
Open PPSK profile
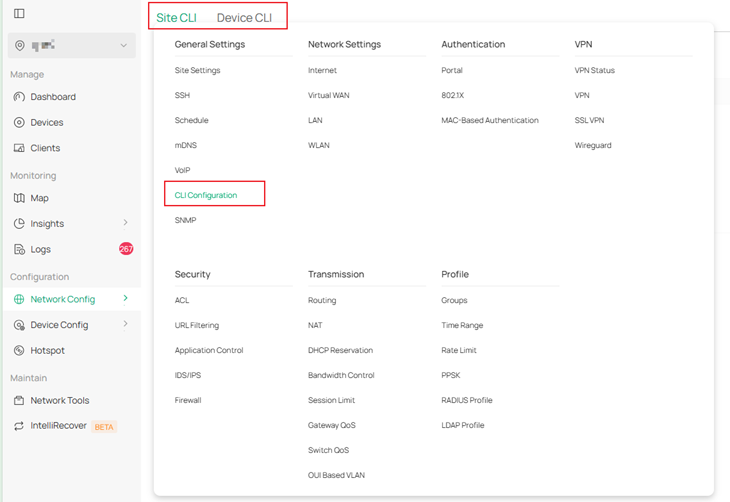[x=451, y=375]
